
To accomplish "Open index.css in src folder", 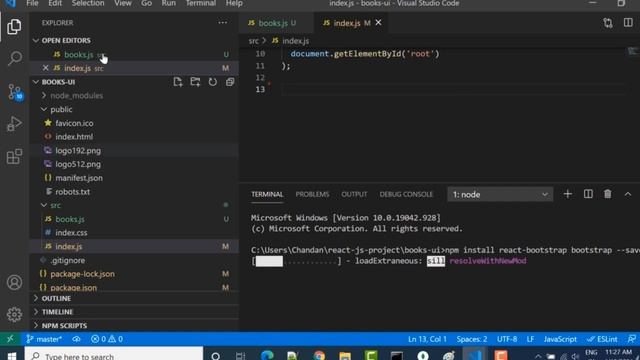I will 71,233.
